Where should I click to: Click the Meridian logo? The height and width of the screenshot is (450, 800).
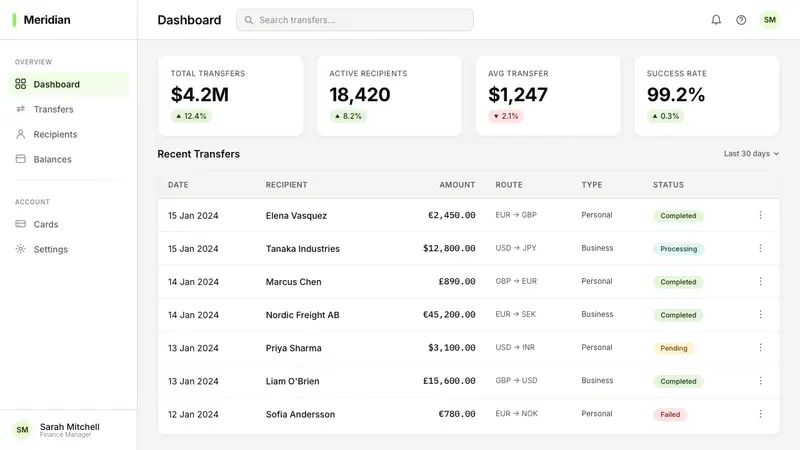41,20
